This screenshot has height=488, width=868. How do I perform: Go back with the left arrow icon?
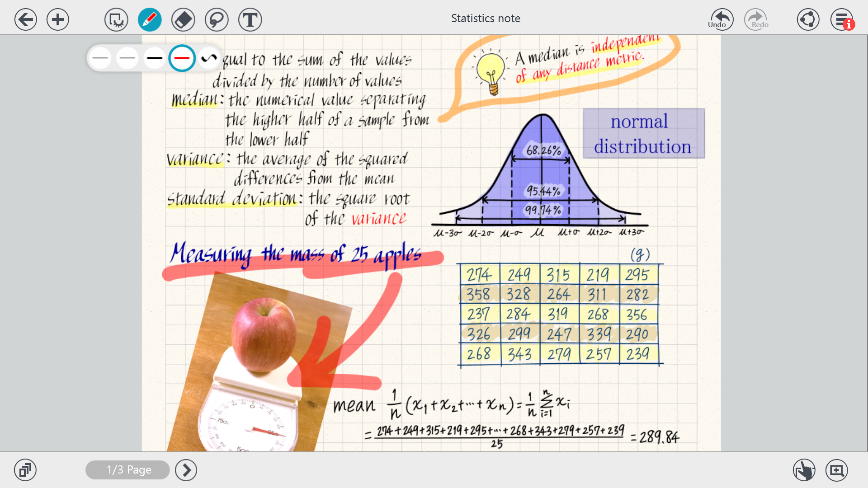[25, 19]
